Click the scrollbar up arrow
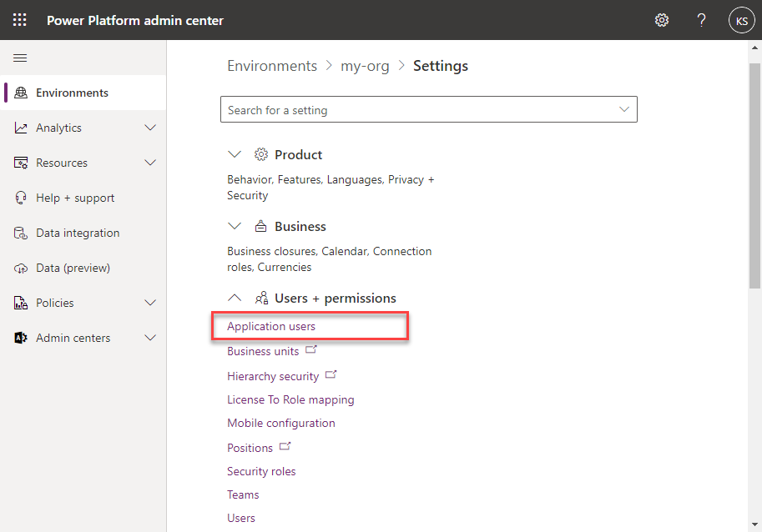The image size is (762, 532). 754,48
